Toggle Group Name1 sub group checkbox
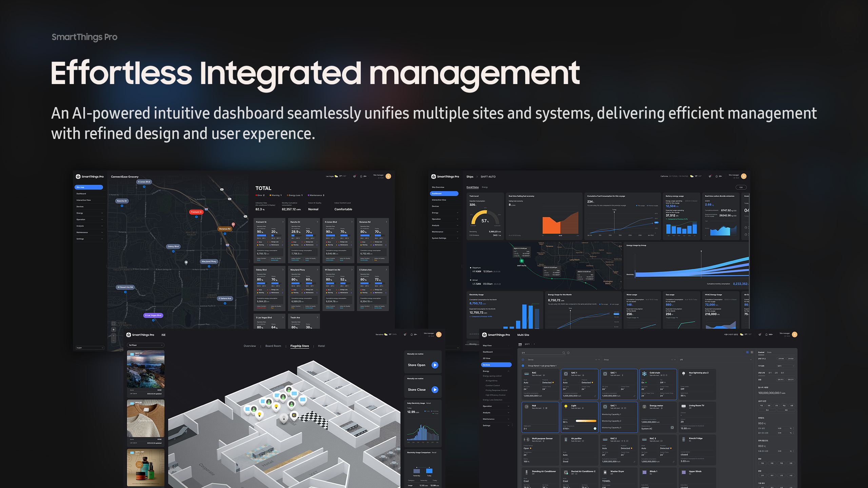The width and height of the screenshot is (868, 488). (x=523, y=366)
